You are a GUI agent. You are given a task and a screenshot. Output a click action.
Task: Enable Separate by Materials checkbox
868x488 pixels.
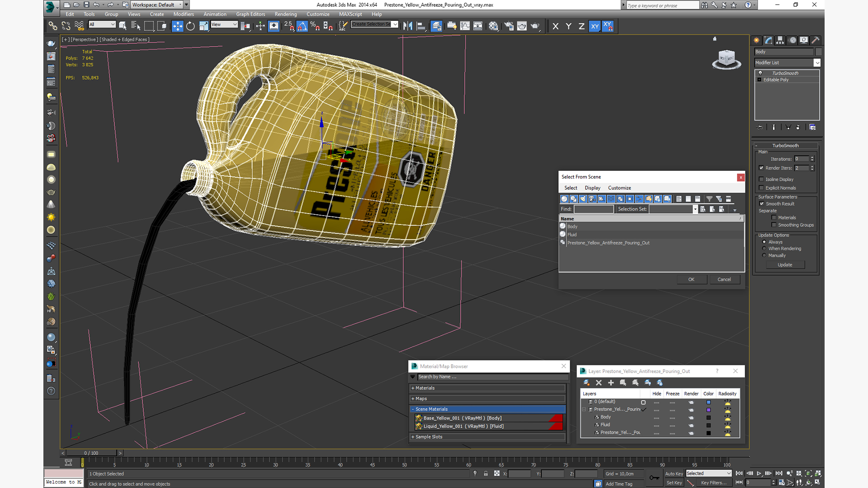pyautogui.click(x=774, y=218)
